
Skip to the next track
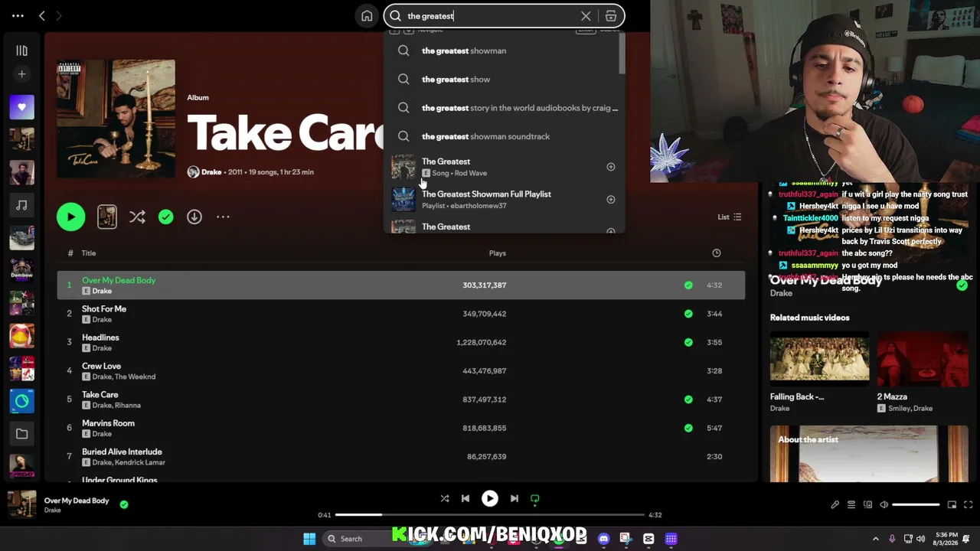tap(514, 499)
